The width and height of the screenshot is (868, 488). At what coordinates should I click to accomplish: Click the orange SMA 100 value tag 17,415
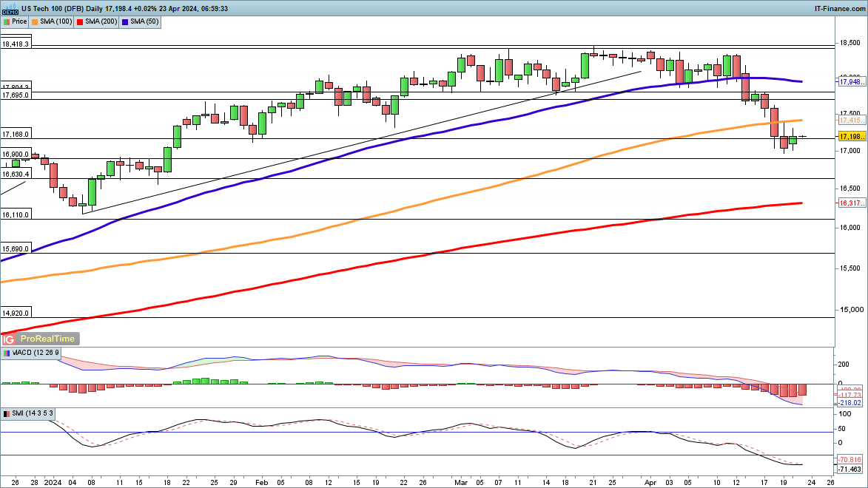[x=852, y=121]
